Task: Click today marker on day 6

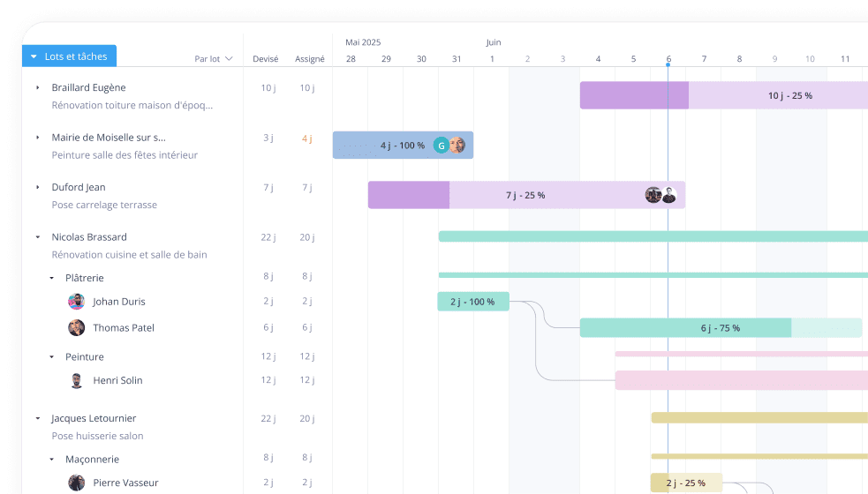Action: (668, 59)
